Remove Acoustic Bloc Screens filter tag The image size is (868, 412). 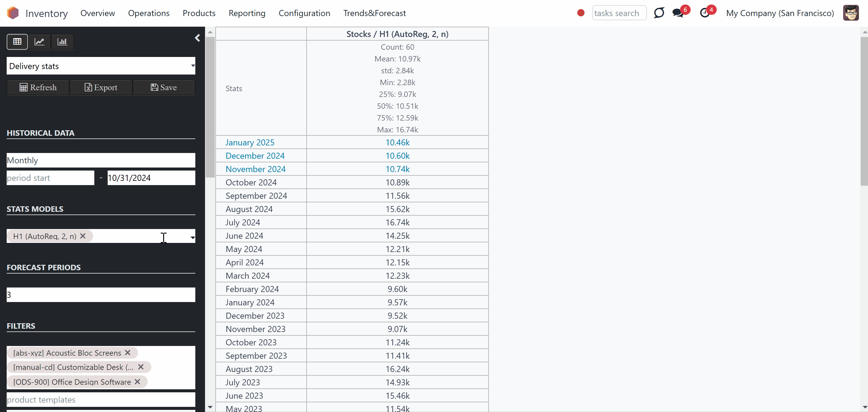pyautogui.click(x=128, y=352)
